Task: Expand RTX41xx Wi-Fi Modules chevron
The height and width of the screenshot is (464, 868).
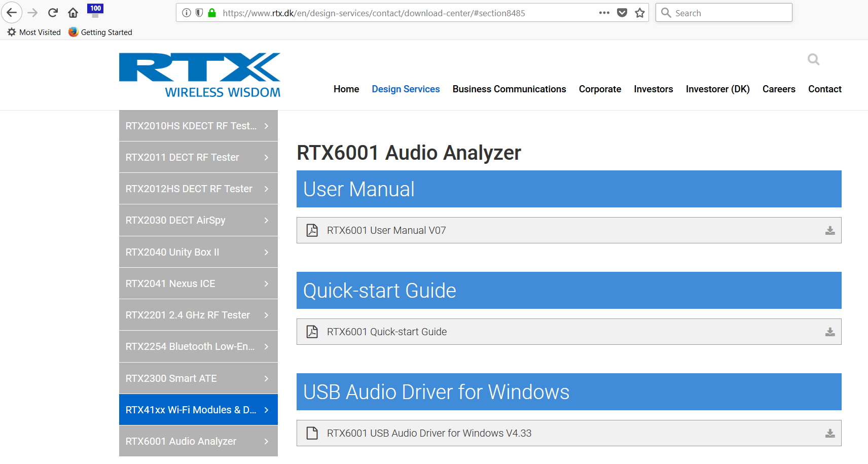Action: point(266,410)
